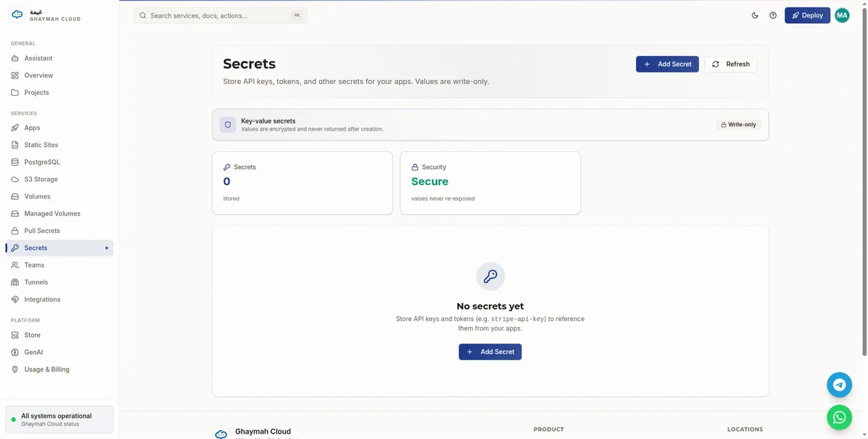Click the Managed Volumes drive icon

pos(15,213)
